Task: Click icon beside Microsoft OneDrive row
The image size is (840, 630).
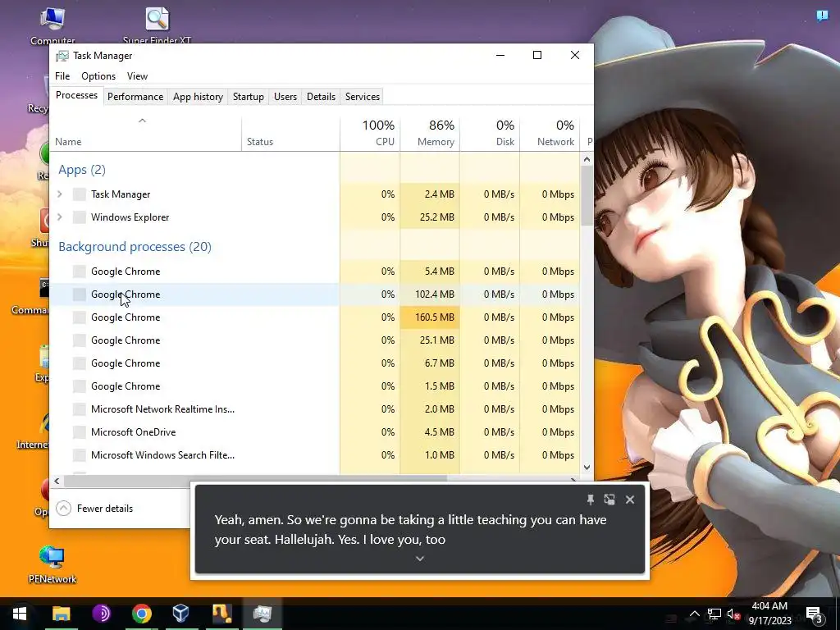Action: 80,431
